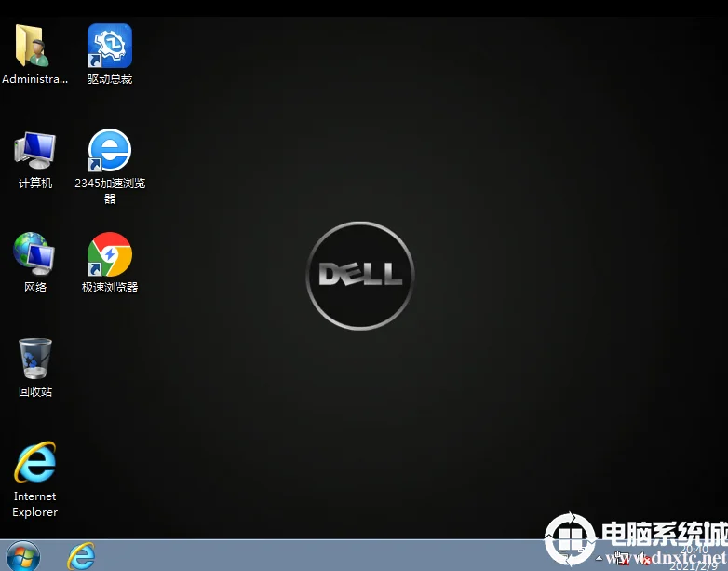Open the network status tray icon
Viewport: 728px width, 571px height.
621,558
